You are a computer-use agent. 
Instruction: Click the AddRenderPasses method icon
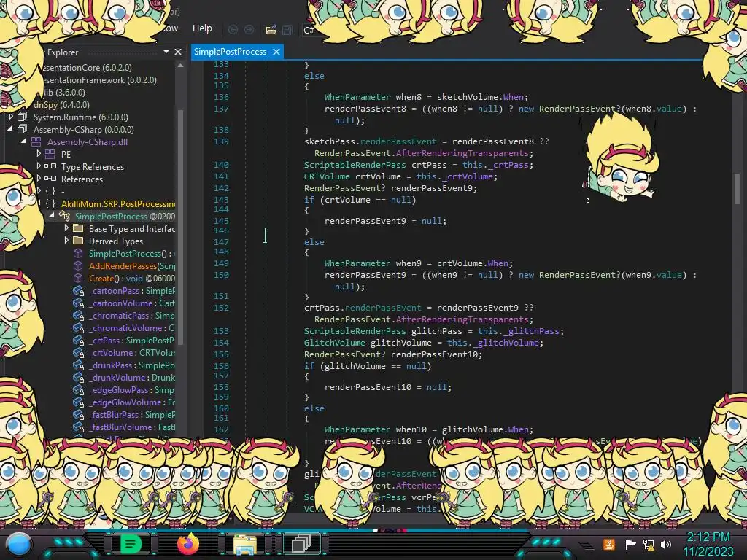tap(78, 265)
